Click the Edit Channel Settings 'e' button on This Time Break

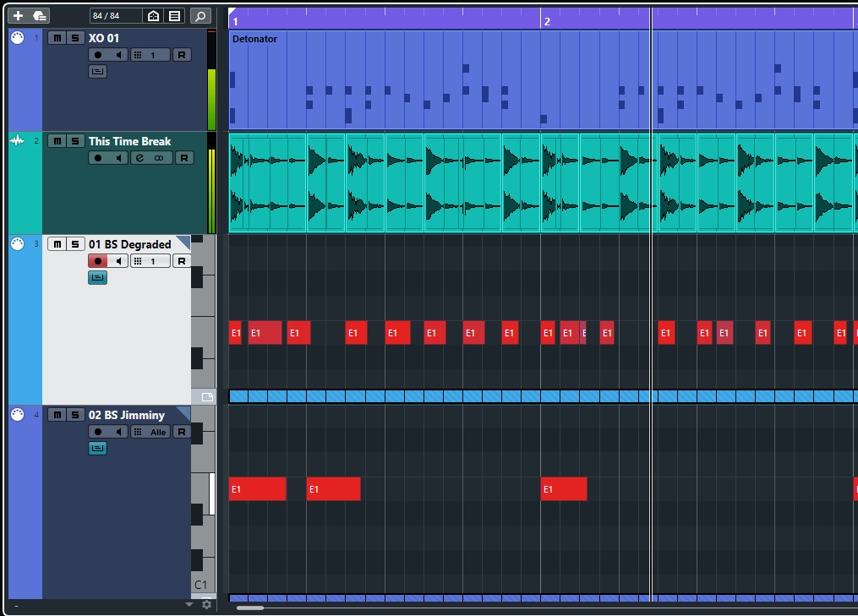pyautogui.click(x=140, y=158)
